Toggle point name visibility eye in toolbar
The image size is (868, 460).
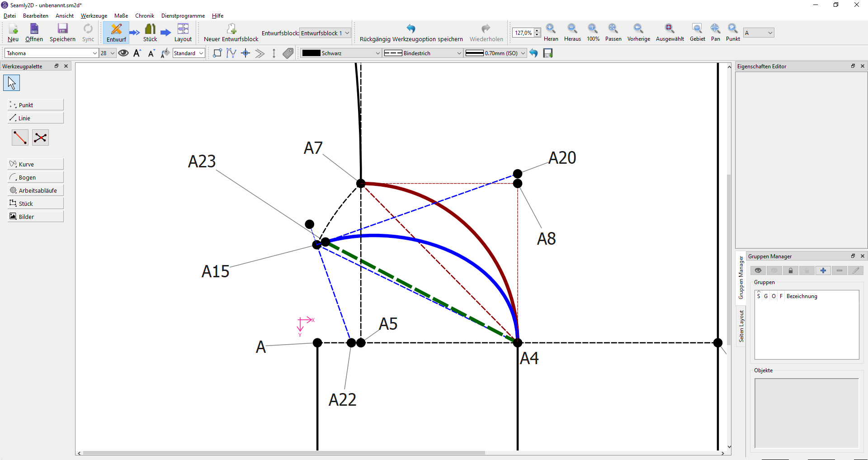click(x=123, y=53)
